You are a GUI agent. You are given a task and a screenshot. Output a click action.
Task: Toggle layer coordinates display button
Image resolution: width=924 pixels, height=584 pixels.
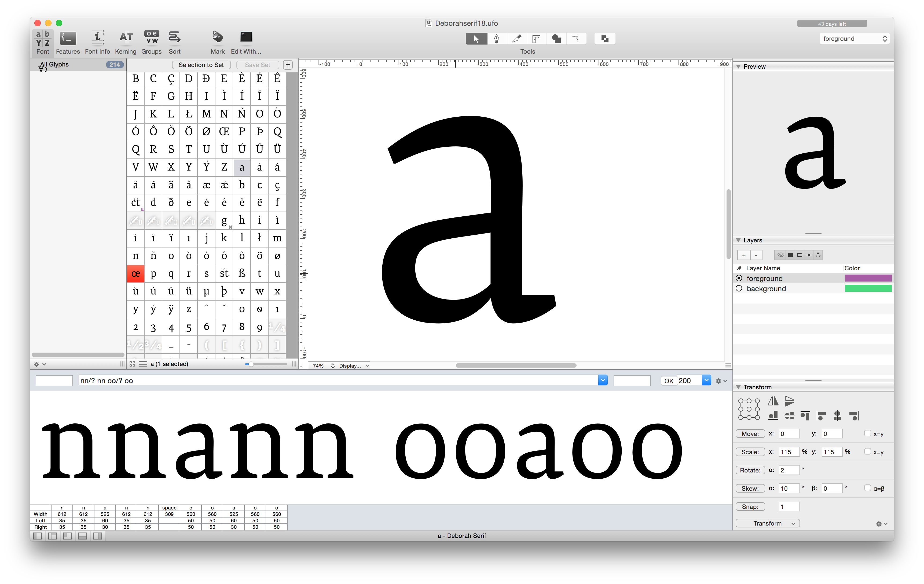click(818, 255)
